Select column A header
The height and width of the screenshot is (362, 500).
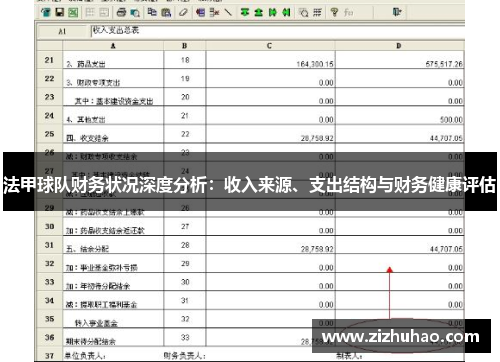pyautogui.click(x=113, y=46)
